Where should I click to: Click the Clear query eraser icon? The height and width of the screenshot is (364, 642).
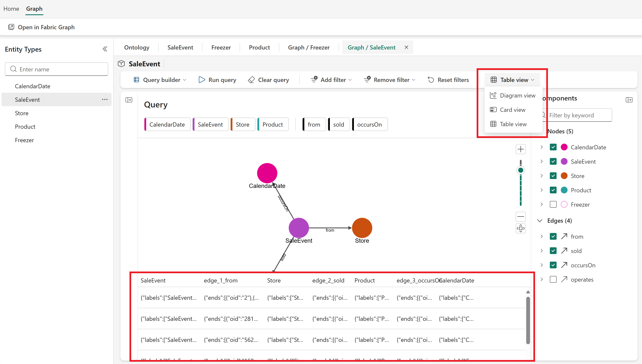251,80
